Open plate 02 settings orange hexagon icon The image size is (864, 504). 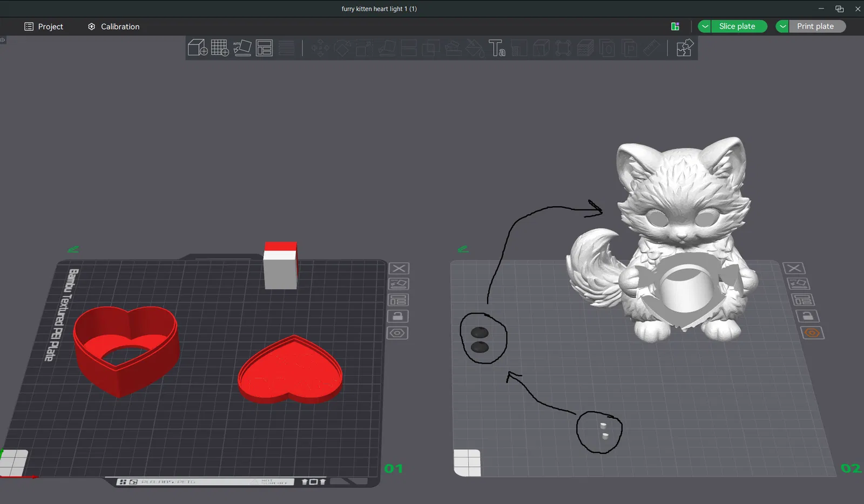[812, 333]
